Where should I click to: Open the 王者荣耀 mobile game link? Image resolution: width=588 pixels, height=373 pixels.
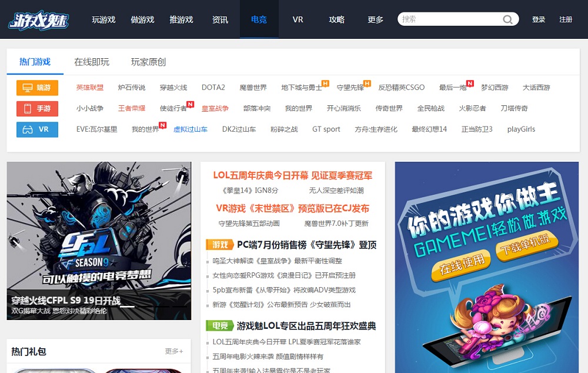point(132,108)
